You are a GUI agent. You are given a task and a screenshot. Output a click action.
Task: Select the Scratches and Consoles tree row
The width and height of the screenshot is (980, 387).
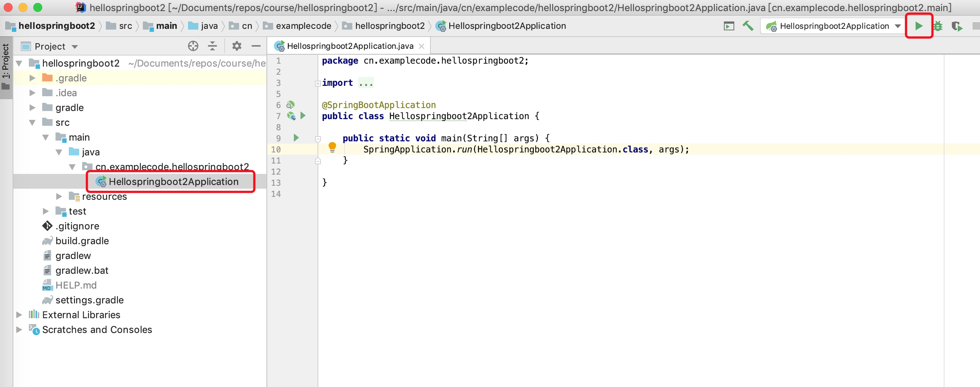(140, 330)
